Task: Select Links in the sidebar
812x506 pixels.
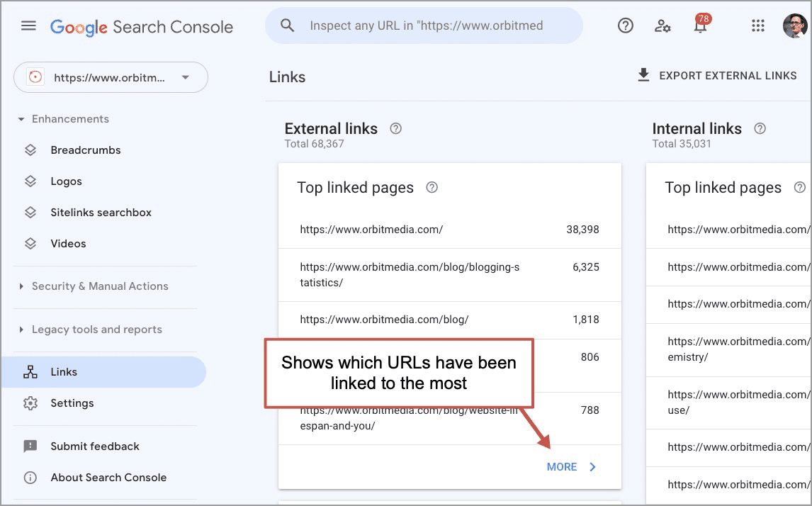Action: 103,372
